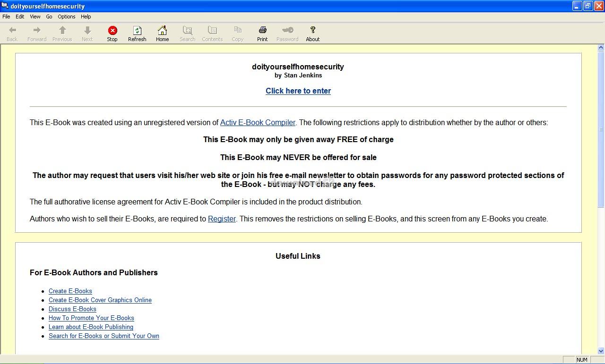The width and height of the screenshot is (605, 364).
Task: Click the vertical scrollbar down arrow
Action: coord(601,351)
